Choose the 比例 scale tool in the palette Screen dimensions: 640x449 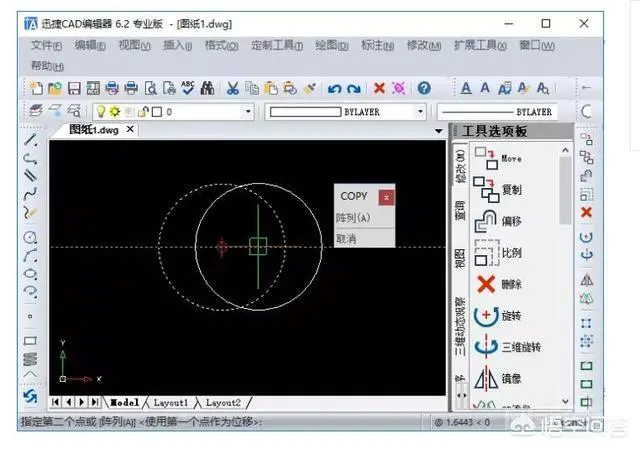click(x=498, y=253)
